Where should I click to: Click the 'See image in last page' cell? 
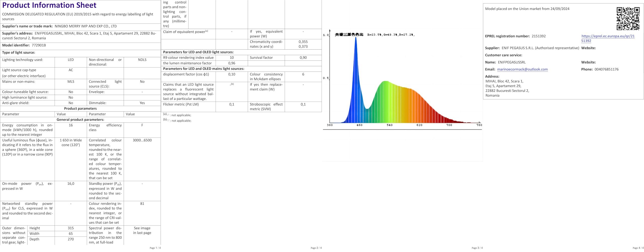(142, 230)
